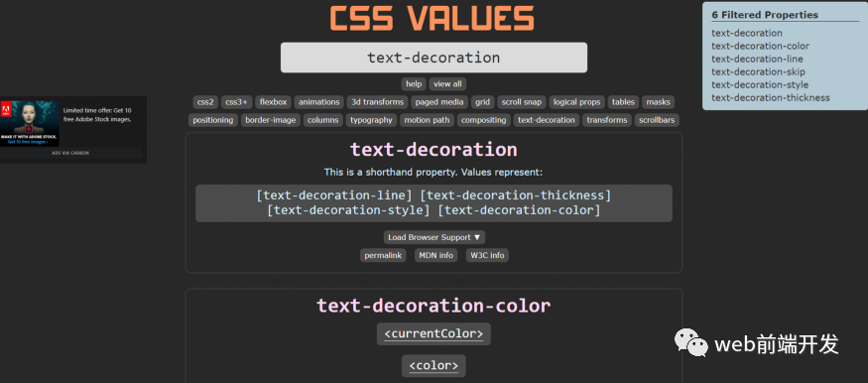This screenshot has height=383, width=868.
Task: Choose the paged media filter
Action: pyautogui.click(x=439, y=102)
